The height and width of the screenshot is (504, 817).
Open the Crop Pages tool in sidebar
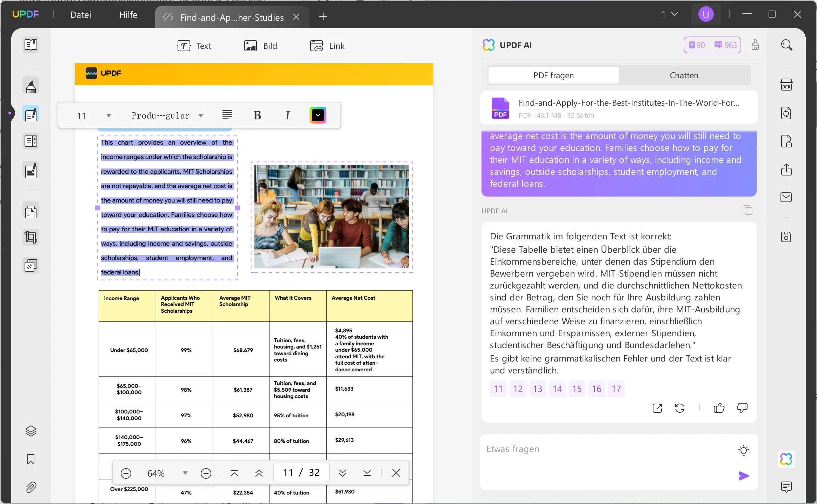[x=31, y=238]
